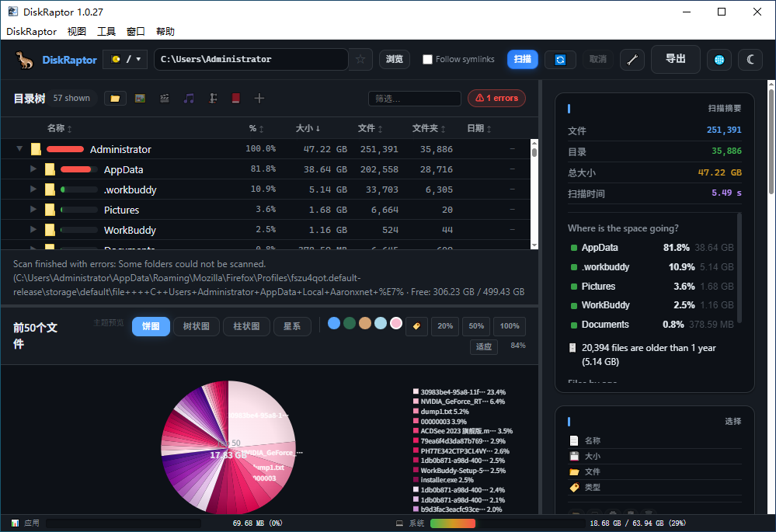
Task: Click the 适应 fit button
Action: pos(484,347)
